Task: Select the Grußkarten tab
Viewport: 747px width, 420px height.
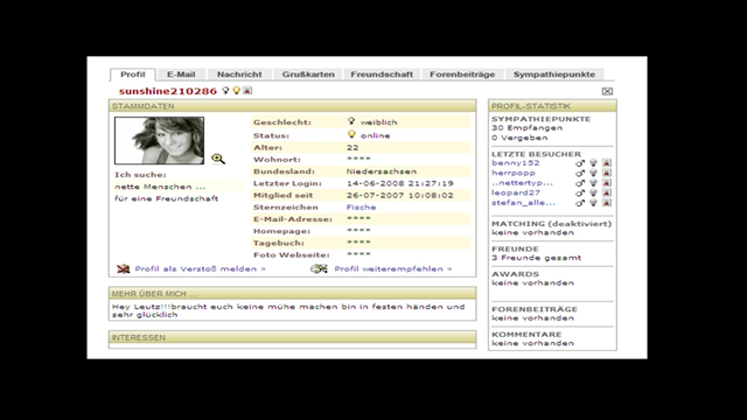Action: [306, 74]
